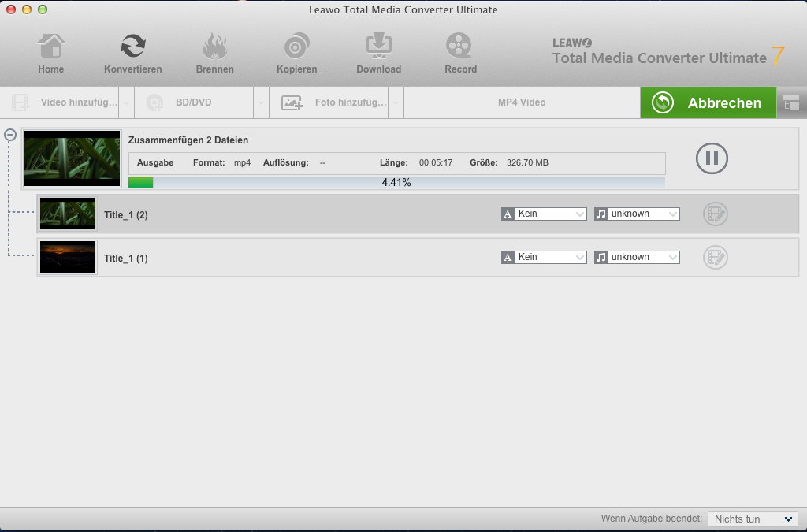The width and height of the screenshot is (807, 532).
Task: Click Zusammenfügen 2 Dateien title
Action: pos(188,140)
